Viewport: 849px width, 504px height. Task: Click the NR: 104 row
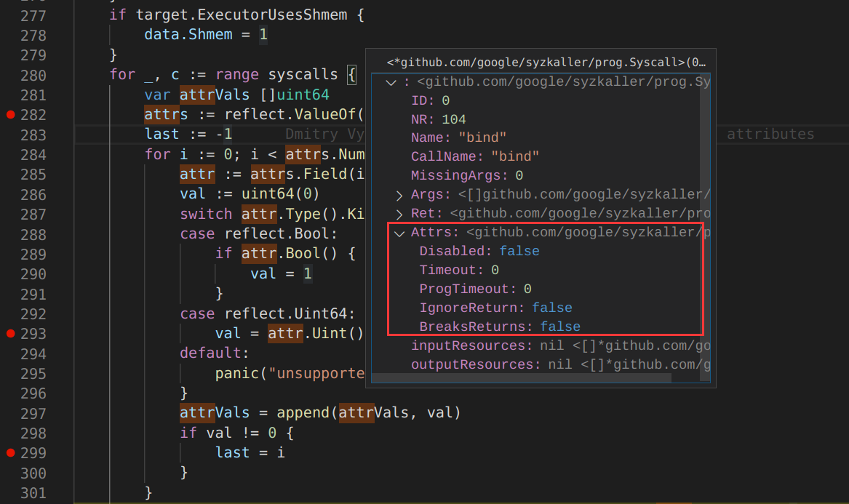pyautogui.click(x=438, y=119)
